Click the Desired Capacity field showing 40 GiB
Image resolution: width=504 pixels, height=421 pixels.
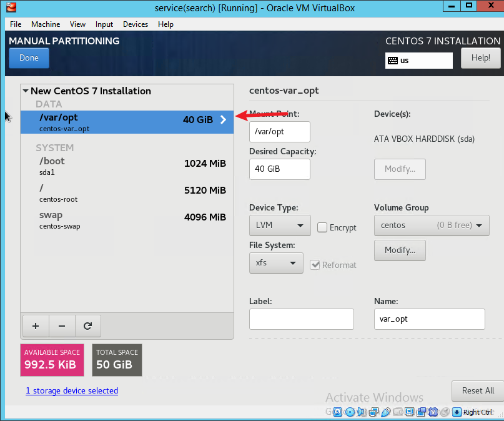[280, 169]
